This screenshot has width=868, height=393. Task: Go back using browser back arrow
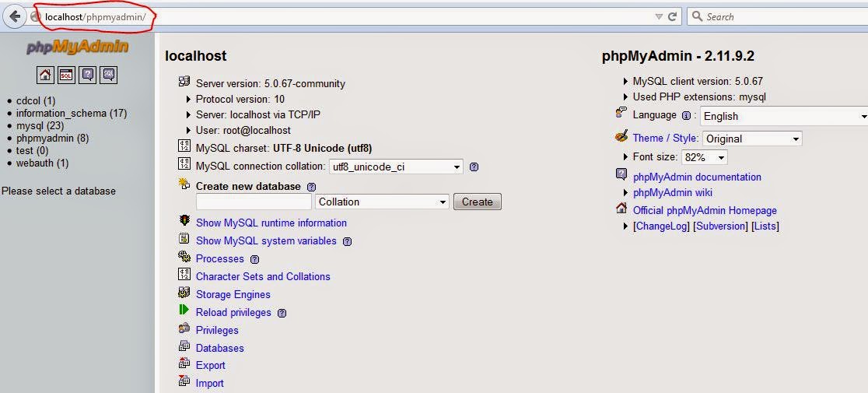coord(15,16)
